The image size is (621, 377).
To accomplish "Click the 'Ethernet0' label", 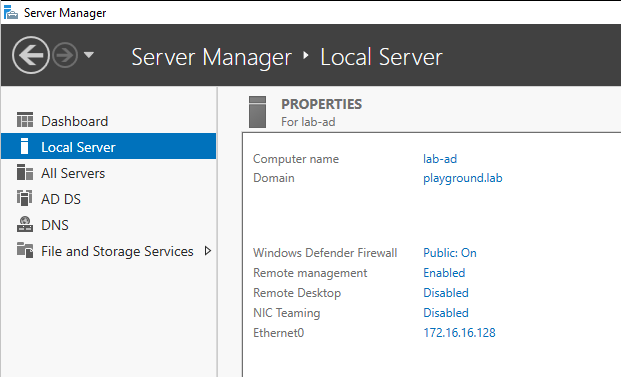I will click(278, 333).
